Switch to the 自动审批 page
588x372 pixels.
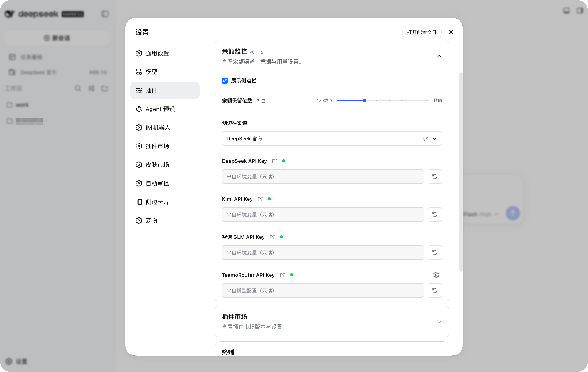165,183
